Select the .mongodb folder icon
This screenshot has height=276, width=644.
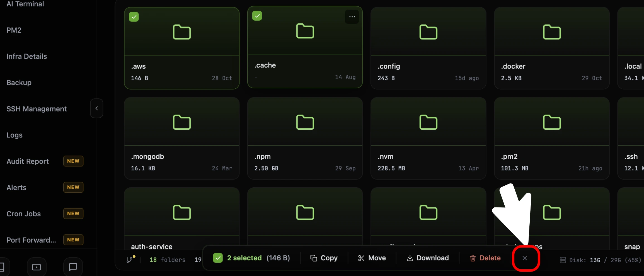[182, 122]
